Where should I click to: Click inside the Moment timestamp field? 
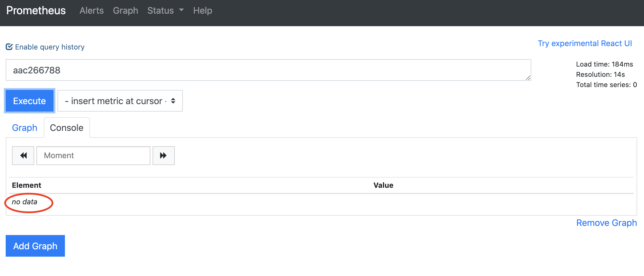pyautogui.click(x=93, y=155)
